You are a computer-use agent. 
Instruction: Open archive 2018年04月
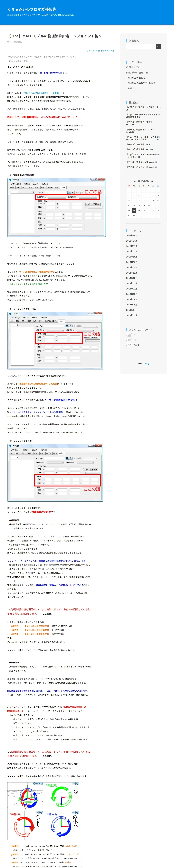click(x=132, y=241)
